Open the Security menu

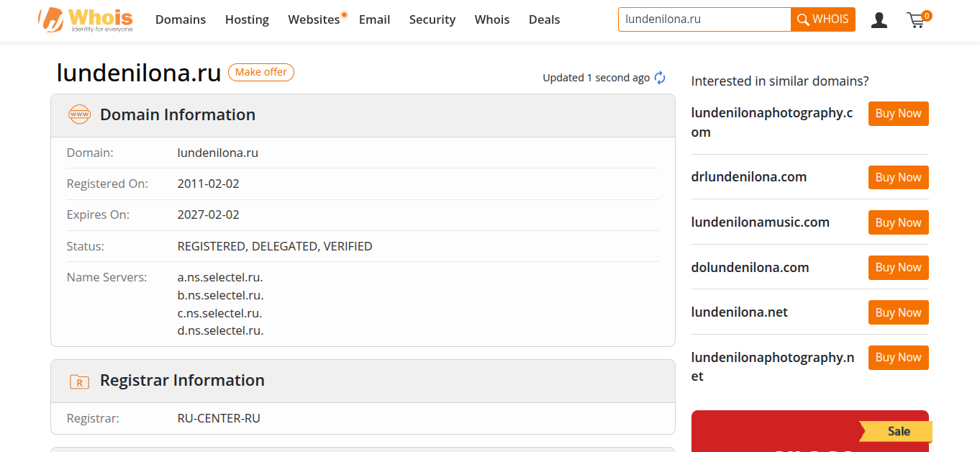tap(432, 19)
